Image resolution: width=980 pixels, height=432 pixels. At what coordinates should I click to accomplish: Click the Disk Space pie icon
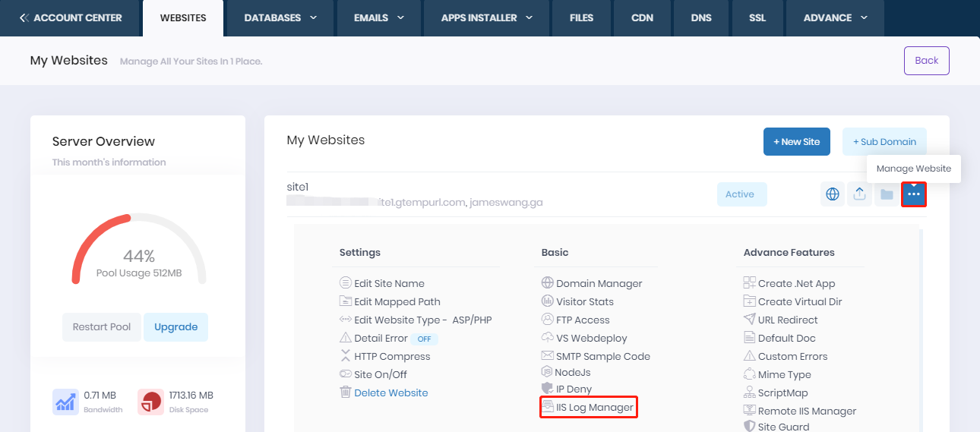(150, 402)
